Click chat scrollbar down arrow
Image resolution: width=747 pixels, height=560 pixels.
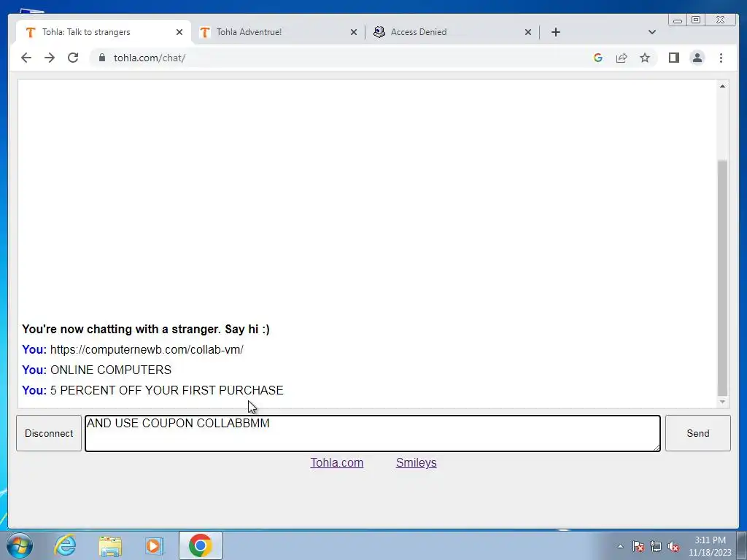722,402
